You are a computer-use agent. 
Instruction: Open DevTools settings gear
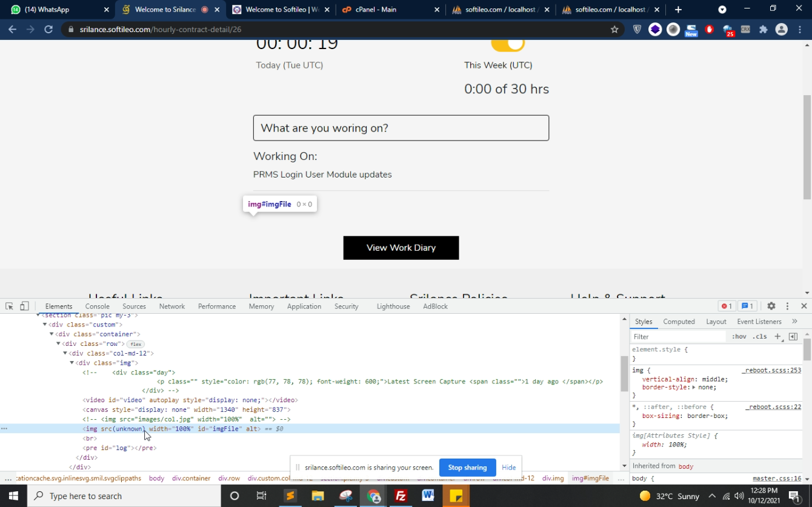pyautogui.click(x=771, y=307)
